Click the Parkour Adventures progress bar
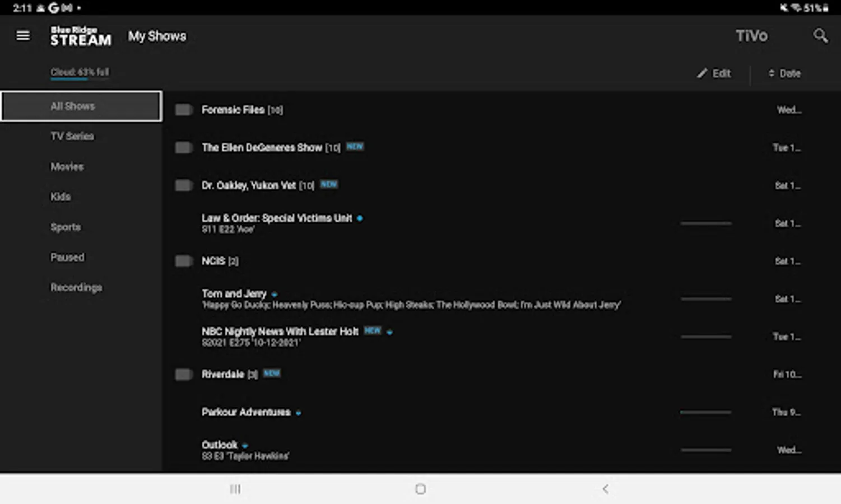Viewport: 841px width, 504px height. 706,412
